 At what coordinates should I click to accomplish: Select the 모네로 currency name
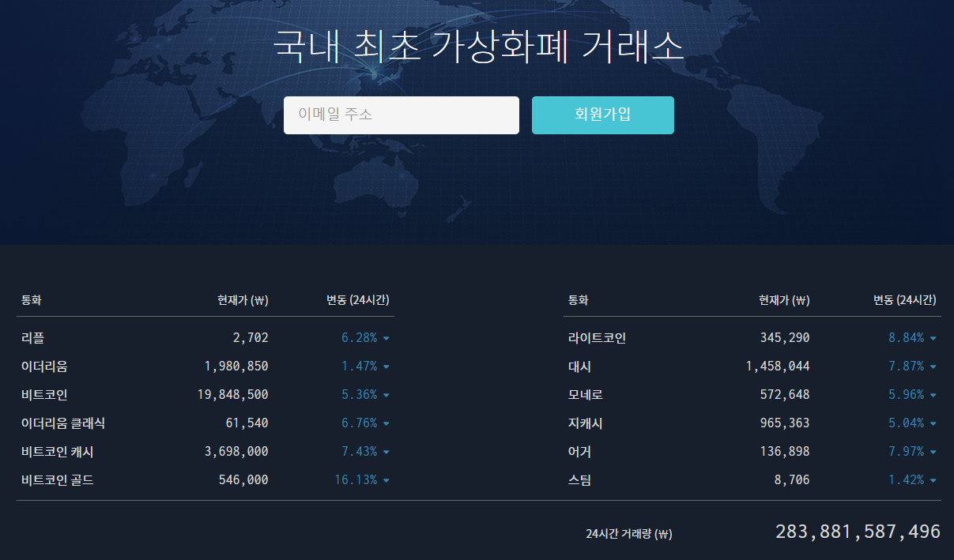pos(585,395)
